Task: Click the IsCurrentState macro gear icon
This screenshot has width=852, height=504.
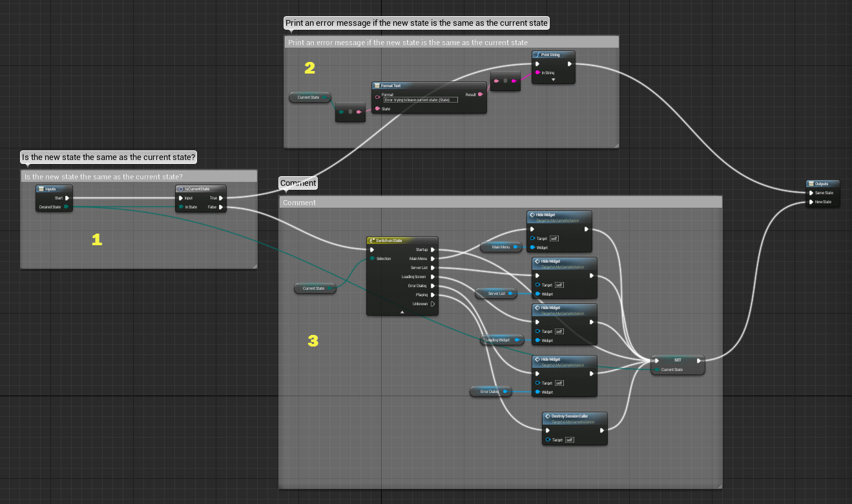Action: coord(182,189)
